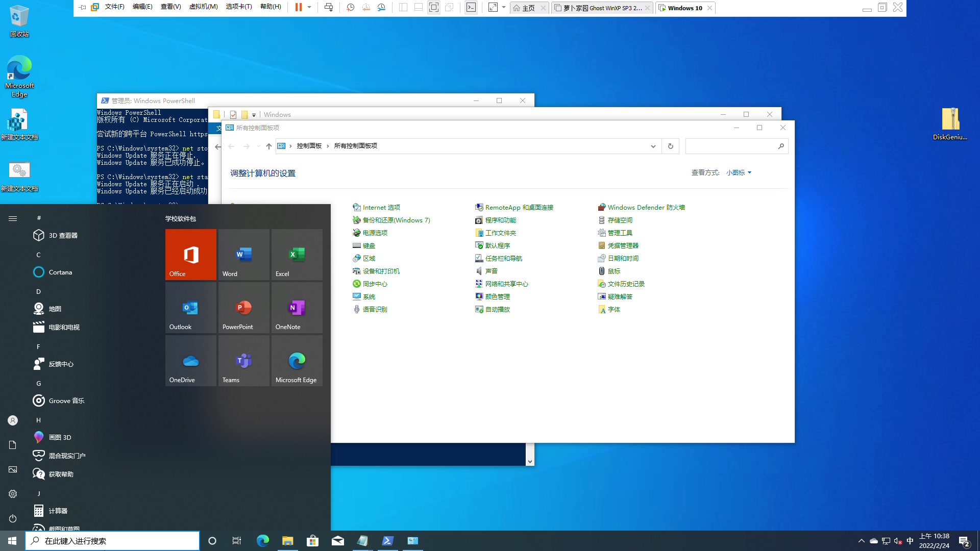Open Microsoft Word application
980x551 pixels.
coord(243,254)
